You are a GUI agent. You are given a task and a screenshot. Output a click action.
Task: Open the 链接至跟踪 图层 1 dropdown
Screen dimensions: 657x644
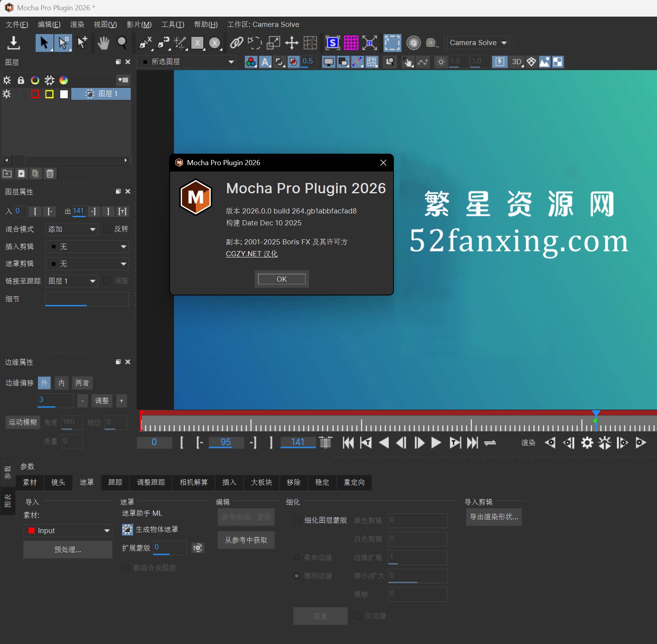71,281
